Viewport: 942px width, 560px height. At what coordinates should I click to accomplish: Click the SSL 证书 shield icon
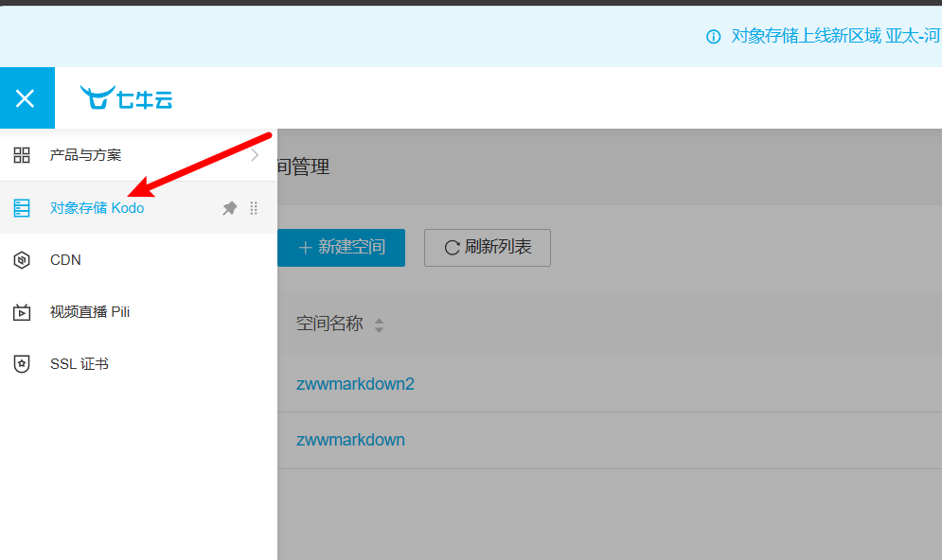tap(22, 364)
